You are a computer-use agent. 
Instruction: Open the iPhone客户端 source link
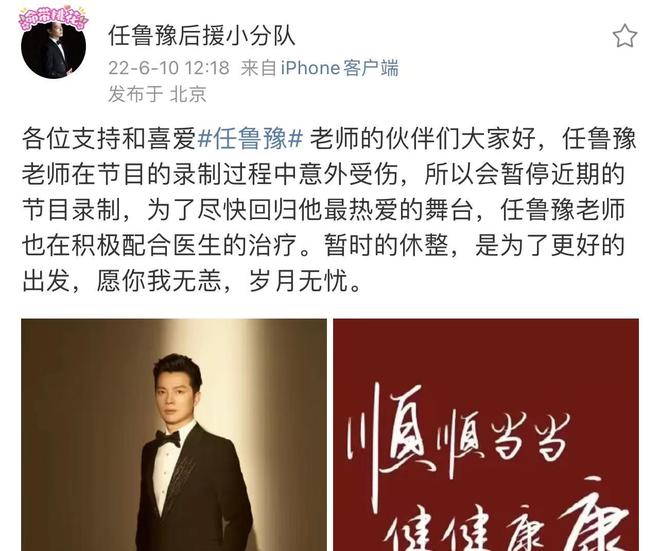[340, 68]
